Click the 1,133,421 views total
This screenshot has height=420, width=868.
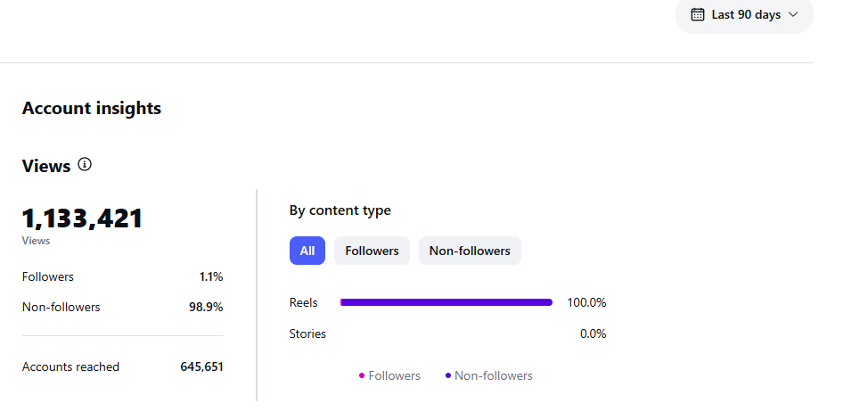click(x=82, y=218)
